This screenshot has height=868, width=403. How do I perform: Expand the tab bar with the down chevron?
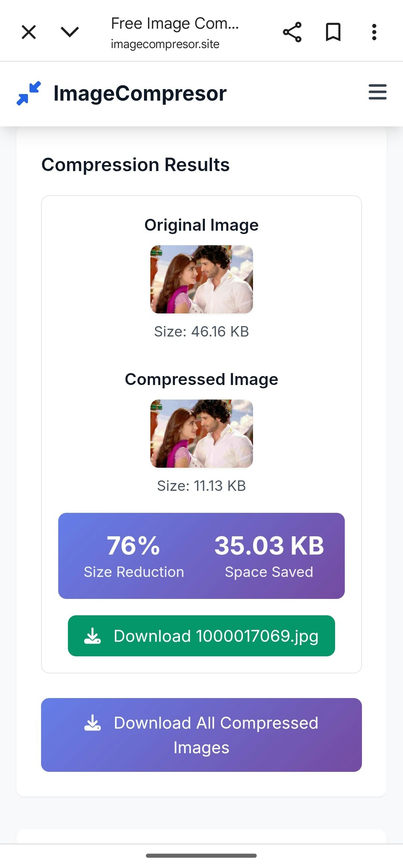point(69,32)
